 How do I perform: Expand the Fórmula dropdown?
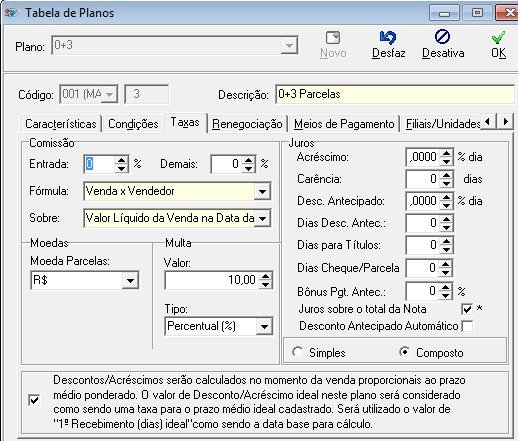(x=262, y=191)
